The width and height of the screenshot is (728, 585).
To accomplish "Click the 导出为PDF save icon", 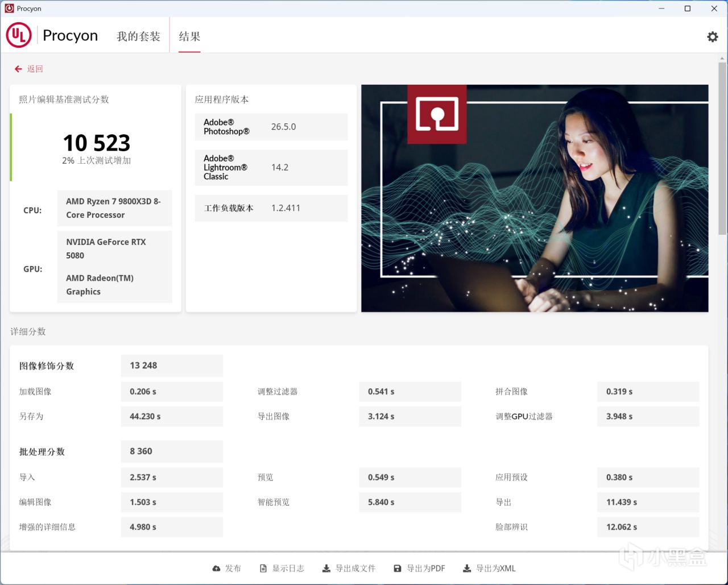I will point(398,569).
